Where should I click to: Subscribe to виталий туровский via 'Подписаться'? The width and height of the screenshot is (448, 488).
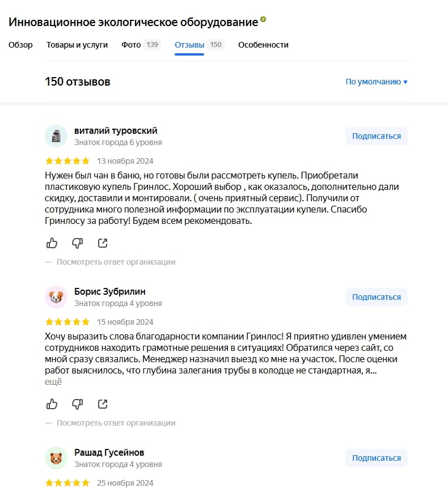tap(376, 136)
